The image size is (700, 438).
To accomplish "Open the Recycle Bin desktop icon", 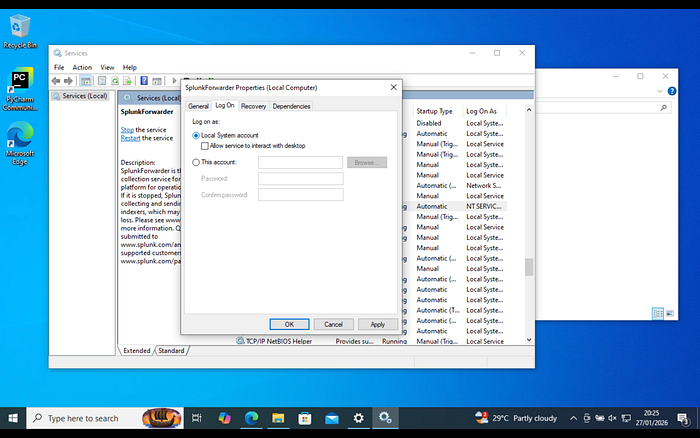I will pos(20,32).
